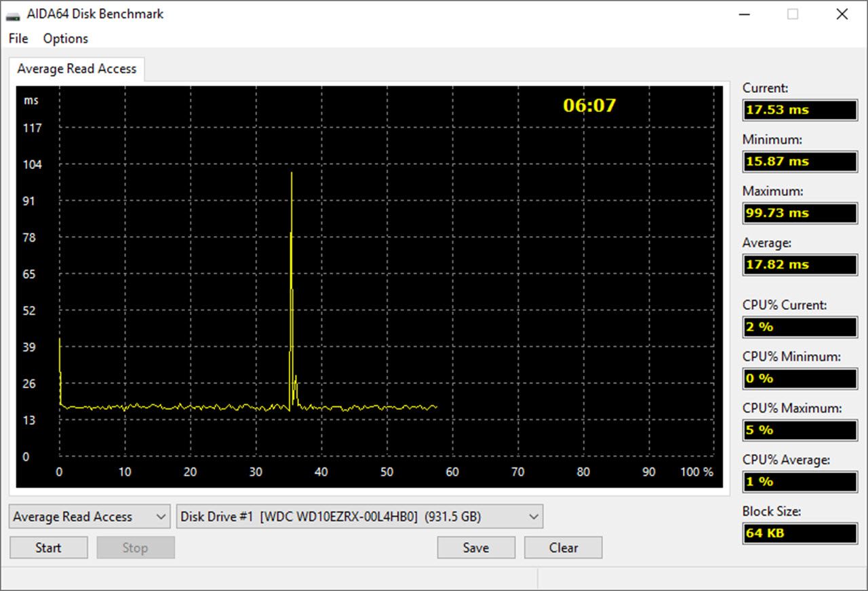Viewport: 868px width, 591px height.
Task: Open the File menu
Action: 18,39
